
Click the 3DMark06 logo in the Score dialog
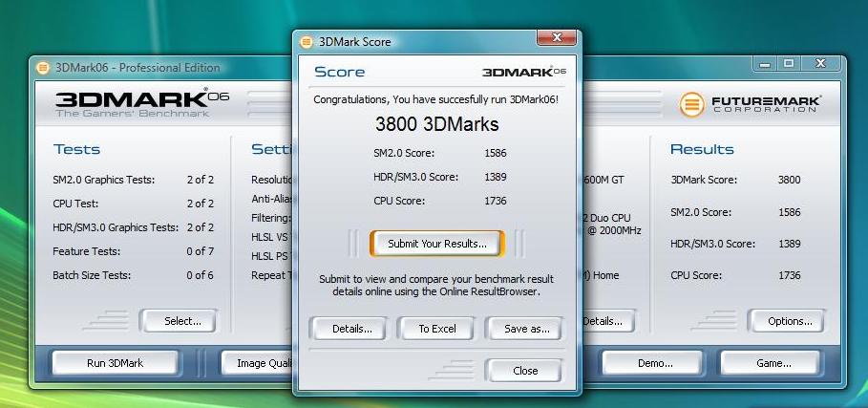(523, 72)
